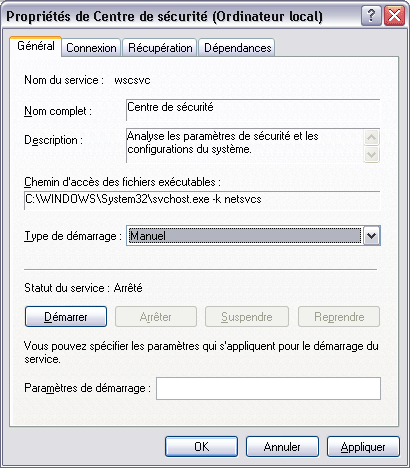Click the greyed Arrêter button
This screenshot has width=410, height=468.
(156, 317)
